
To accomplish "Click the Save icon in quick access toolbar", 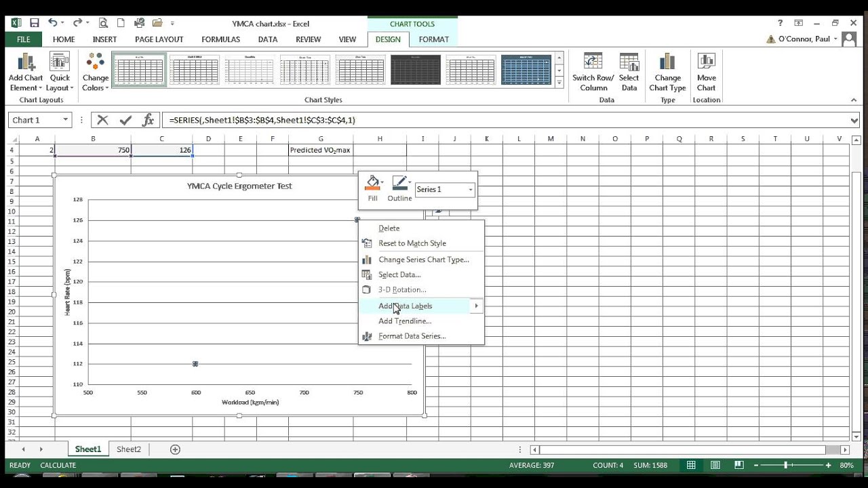I will 34,23.
